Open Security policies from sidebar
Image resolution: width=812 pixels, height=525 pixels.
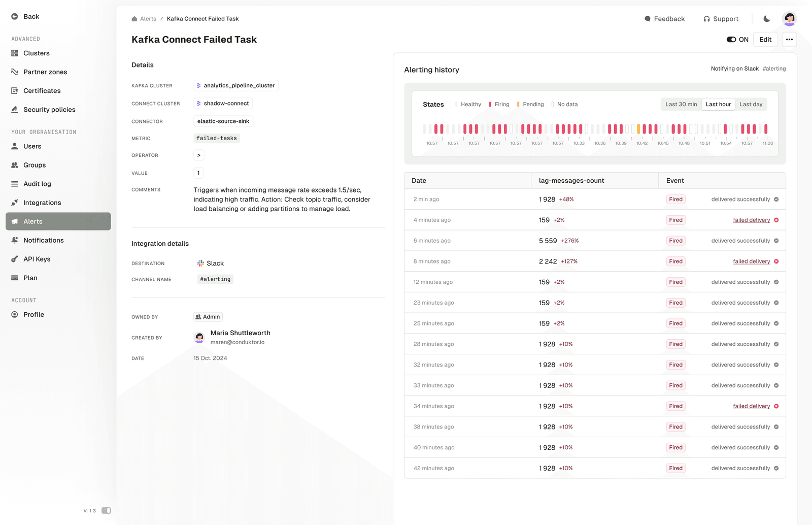click(x=49, y=109)
